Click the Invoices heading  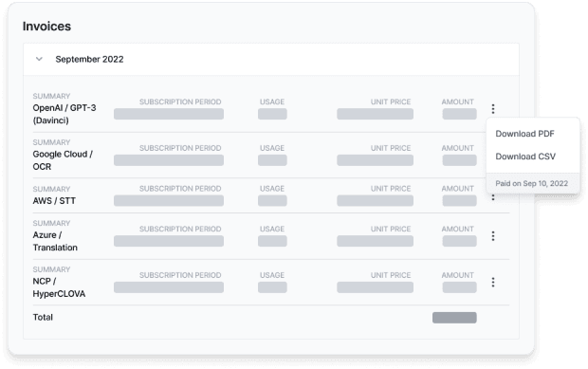click(x=46, y=27)
